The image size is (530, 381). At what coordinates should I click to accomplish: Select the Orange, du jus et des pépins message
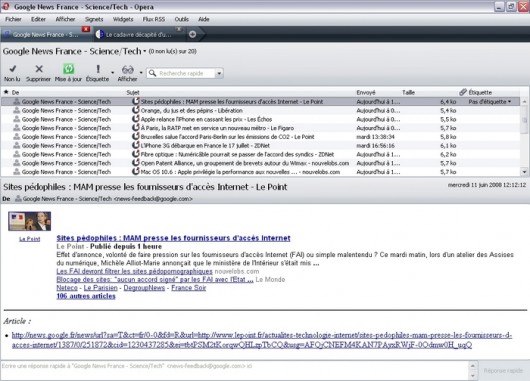(260, 111)
